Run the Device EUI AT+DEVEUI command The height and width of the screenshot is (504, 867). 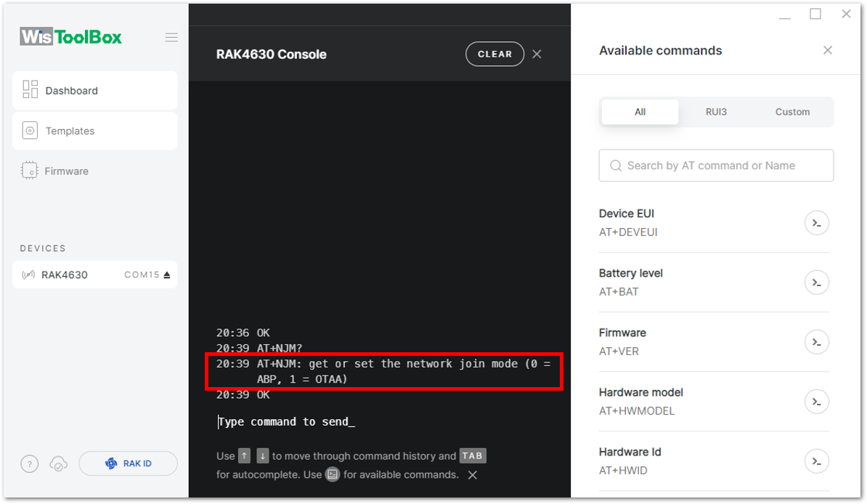click(x=817, y=223)
